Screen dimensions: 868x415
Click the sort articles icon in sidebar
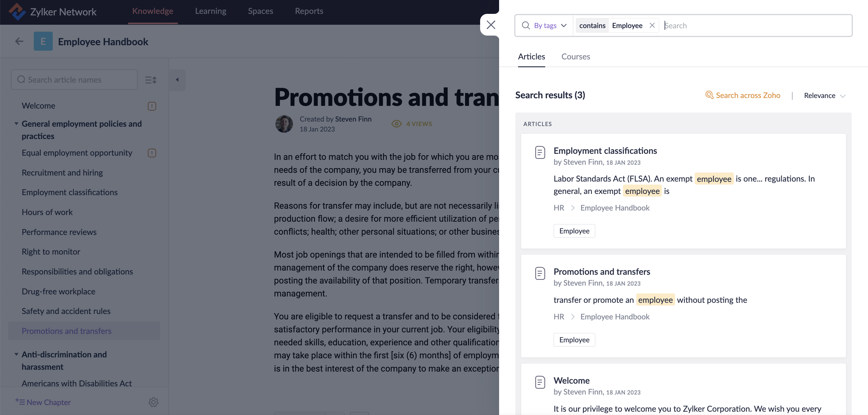[151, 80]
